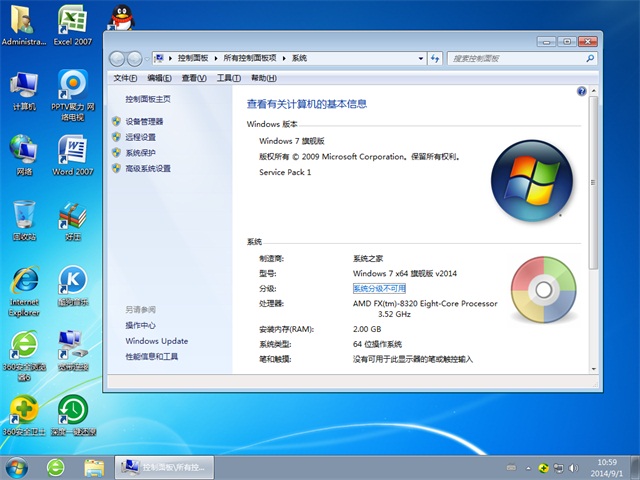Open Internet Explorer desktop icon

[x=24, y=282]
